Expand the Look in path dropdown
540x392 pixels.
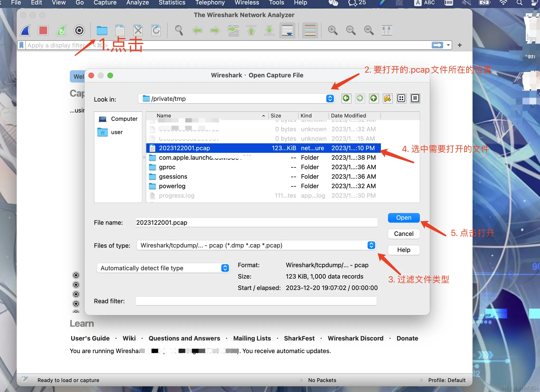click(x=330, y=98)
